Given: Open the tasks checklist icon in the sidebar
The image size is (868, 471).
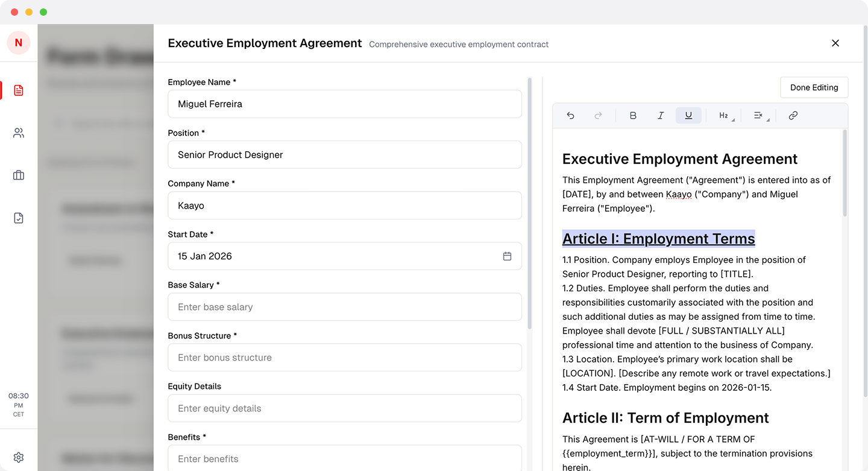Looking at the screenshot, I should 18,217.
